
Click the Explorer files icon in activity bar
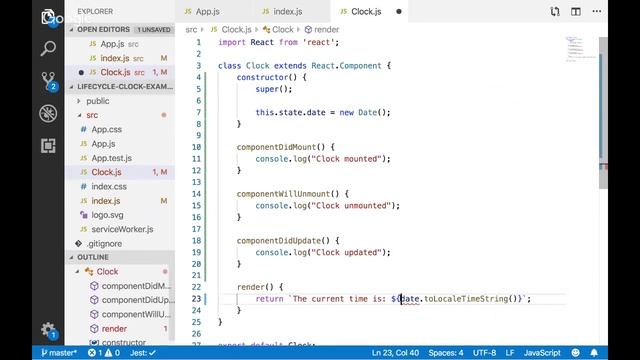[x=48, y=17]
